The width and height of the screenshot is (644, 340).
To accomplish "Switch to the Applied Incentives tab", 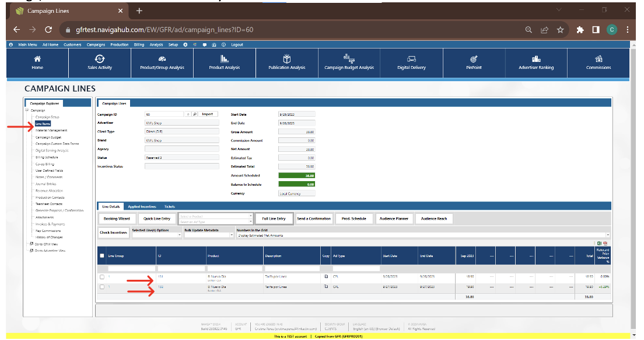I will tap(142, 207).
